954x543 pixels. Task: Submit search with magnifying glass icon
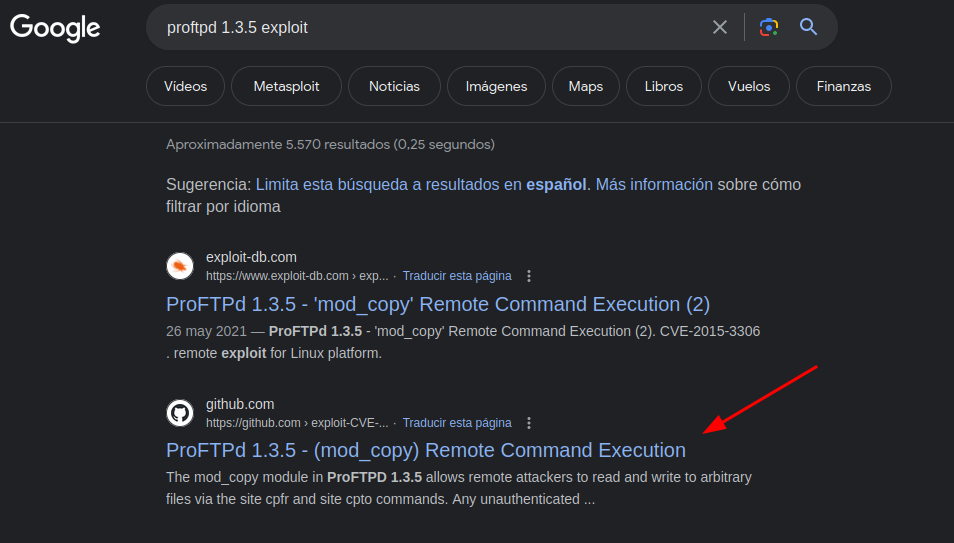click(x=808, y=27)
